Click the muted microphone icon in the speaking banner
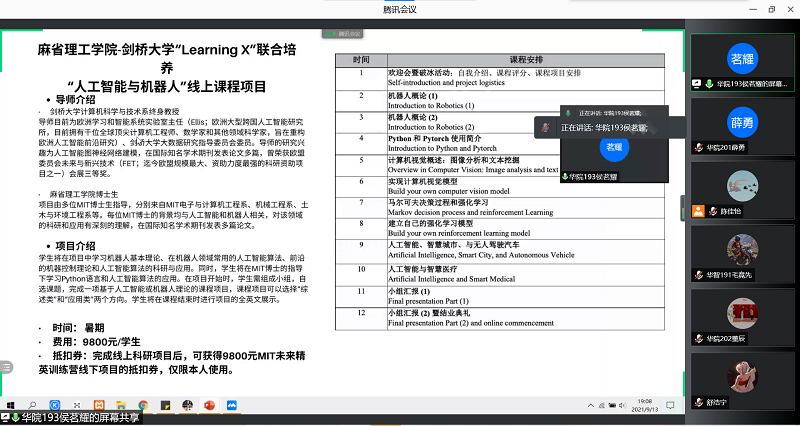 pyautogui.click(x=545, y=128)
